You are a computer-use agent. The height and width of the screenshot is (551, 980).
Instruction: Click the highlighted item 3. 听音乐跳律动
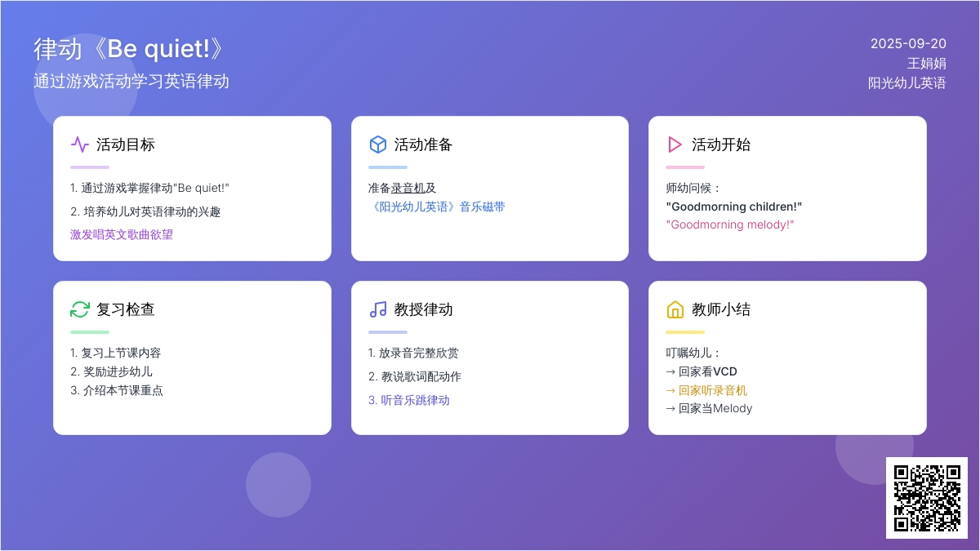(x=408, y=400)
